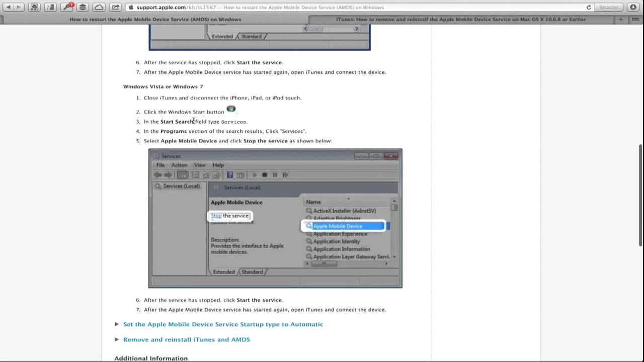This screenshot has width=644, height=362.
Task: Open a new tab with plus button
Action: coord(620,19)
